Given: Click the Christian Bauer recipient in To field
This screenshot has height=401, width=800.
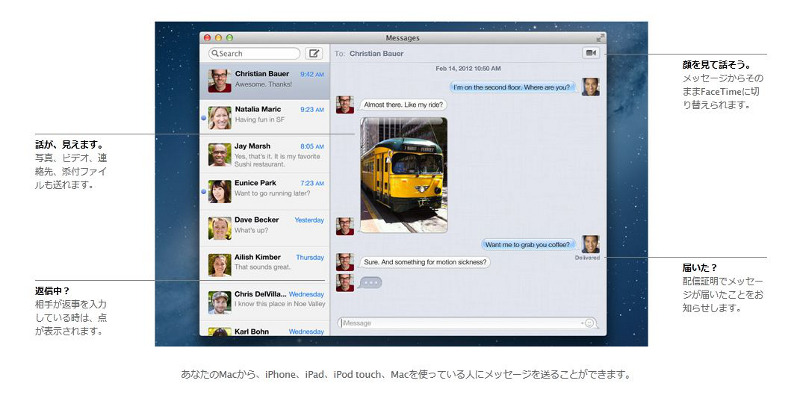Looking at the screenshot, I should pos(377,53).
